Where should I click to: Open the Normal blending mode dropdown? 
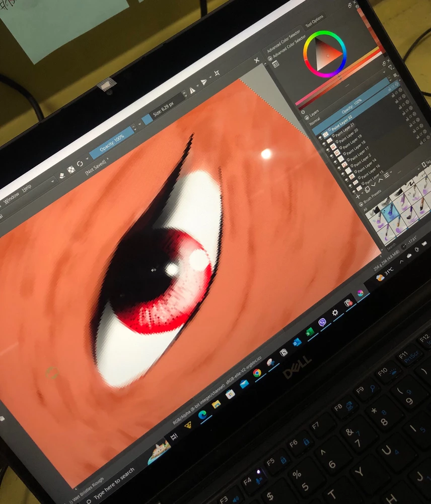click(x=315, y=121)
